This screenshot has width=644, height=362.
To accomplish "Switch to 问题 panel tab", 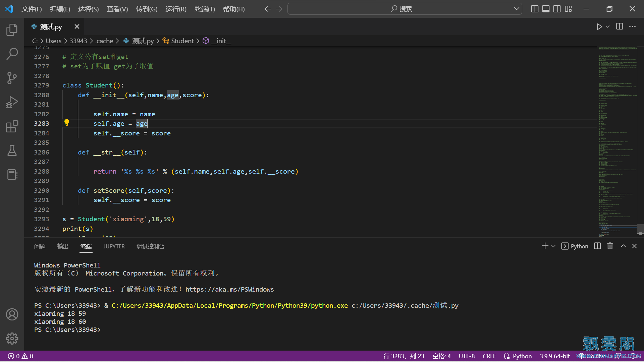I will coord(40,246).
